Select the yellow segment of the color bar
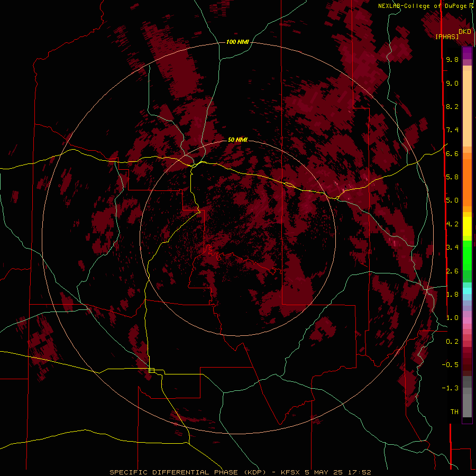The height and width of the screenshot is (476, 476). [x=467, y=226]
